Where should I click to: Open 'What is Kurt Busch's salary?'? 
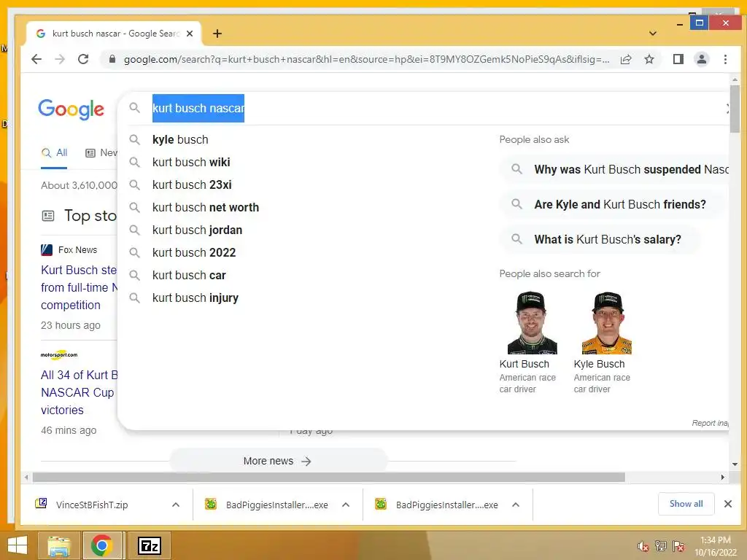[600, 239]
